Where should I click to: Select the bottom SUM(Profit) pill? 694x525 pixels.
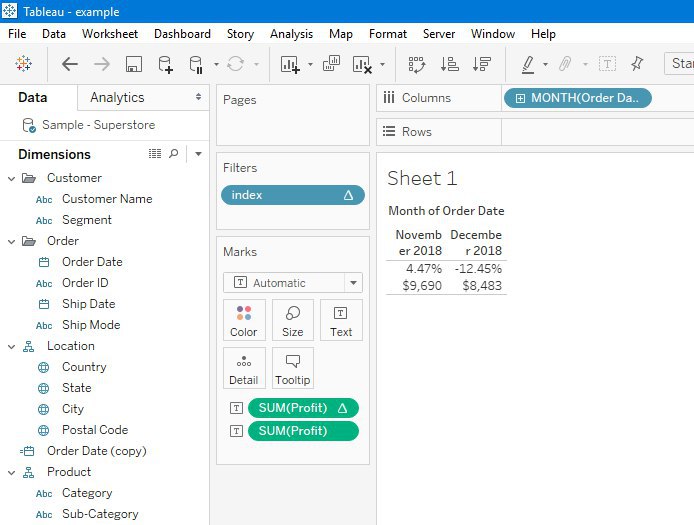coord(303,431)
